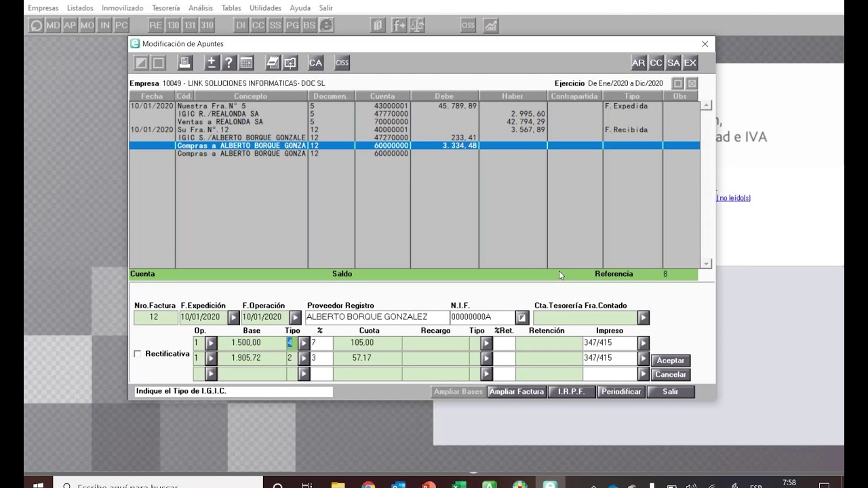
Task: Click the chart graph icon in main toolbar
Action: coord(490,26)
